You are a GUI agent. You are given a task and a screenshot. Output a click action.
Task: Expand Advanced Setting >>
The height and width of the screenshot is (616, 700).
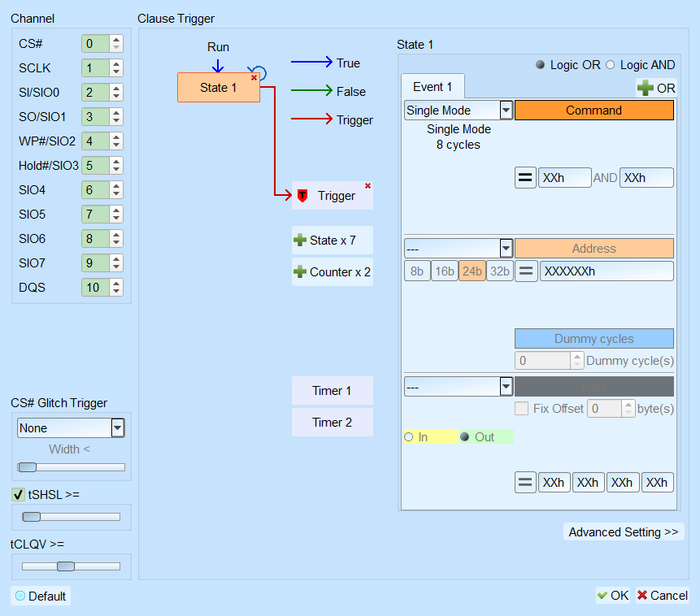pos(624,532)
